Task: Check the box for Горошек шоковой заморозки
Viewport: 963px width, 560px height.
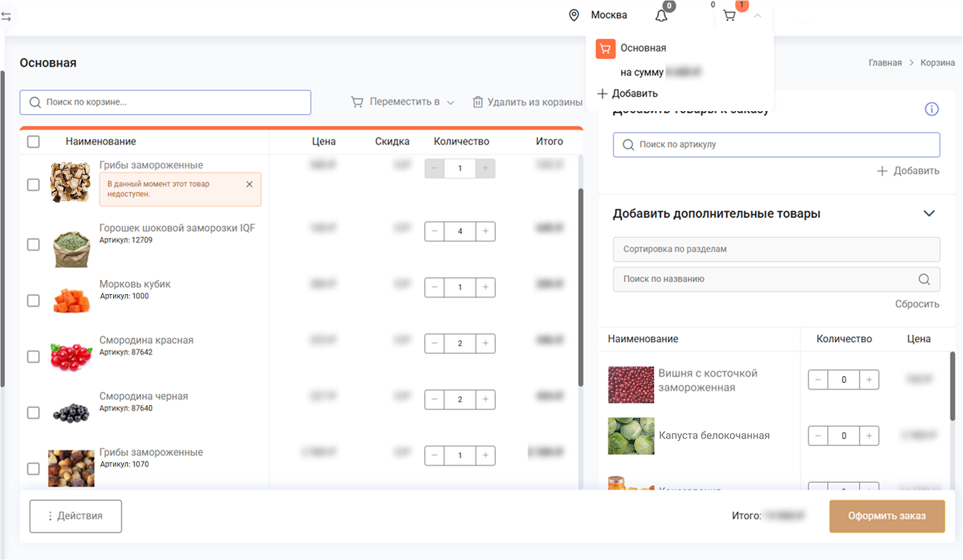Action: [33, 245]
